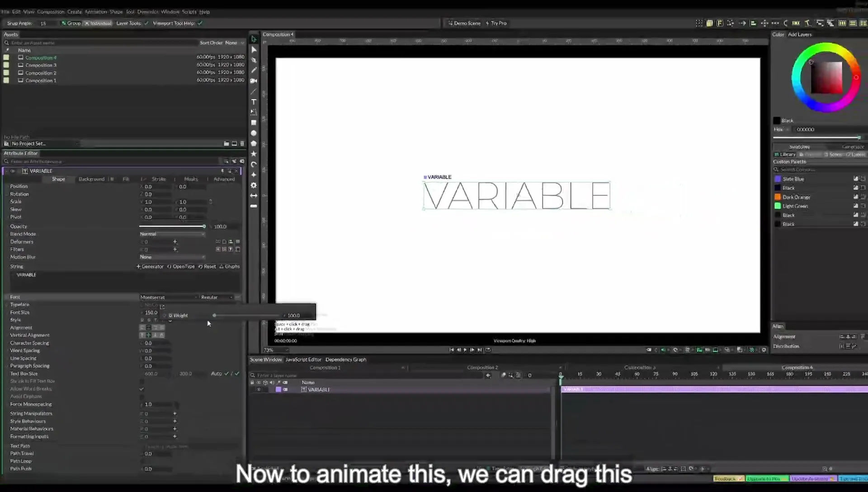Select the Polygon shape tool

coord(254,143)
